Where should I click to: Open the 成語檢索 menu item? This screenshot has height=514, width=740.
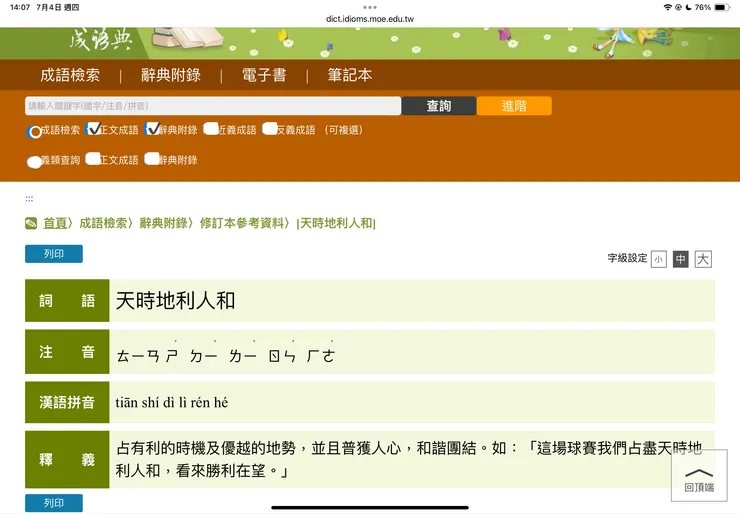70,75
